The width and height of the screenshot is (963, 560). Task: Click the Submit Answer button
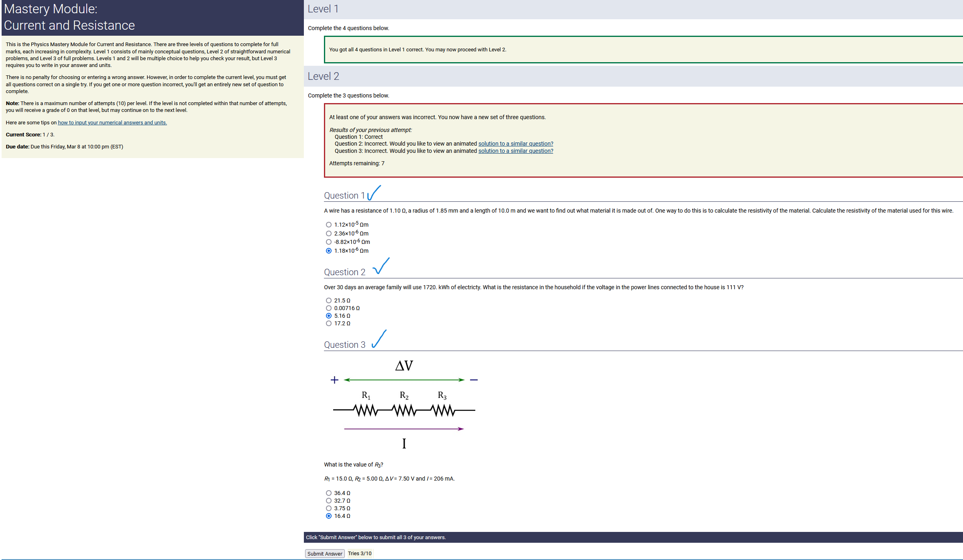324,554
